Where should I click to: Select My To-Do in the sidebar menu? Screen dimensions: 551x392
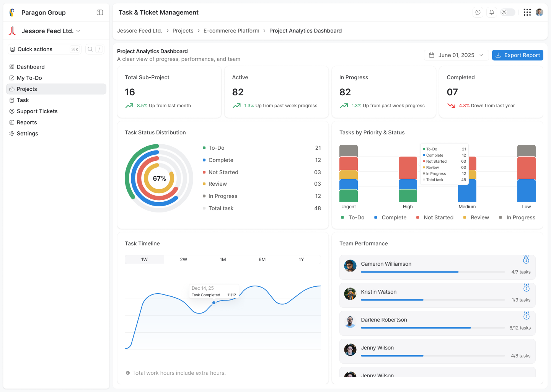30,78
